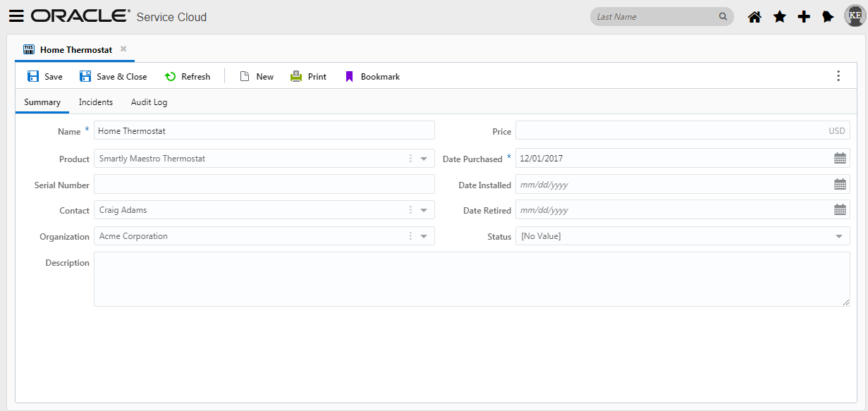Open the hamburger navigation menu

pos(18,15)
